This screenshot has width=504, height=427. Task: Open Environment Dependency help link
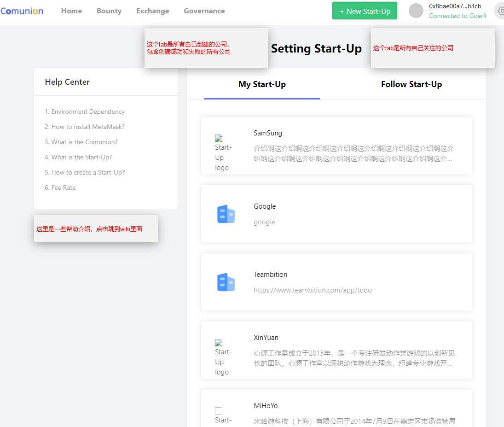(85, 111)
